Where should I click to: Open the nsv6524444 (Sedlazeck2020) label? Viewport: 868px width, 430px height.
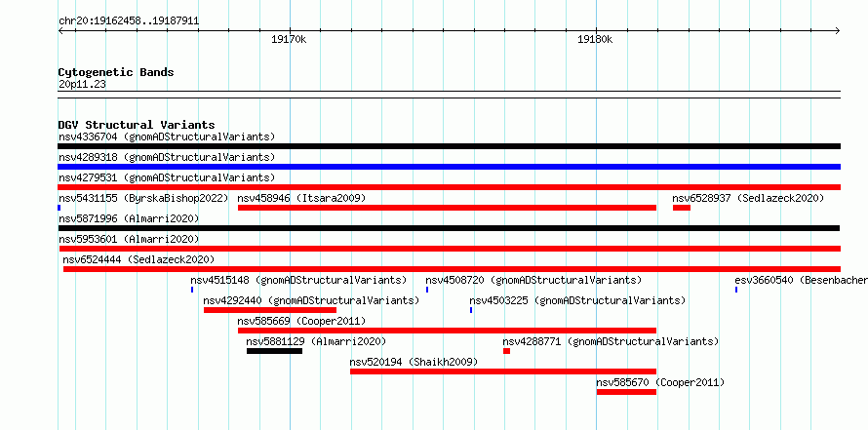tap(138, 259)
